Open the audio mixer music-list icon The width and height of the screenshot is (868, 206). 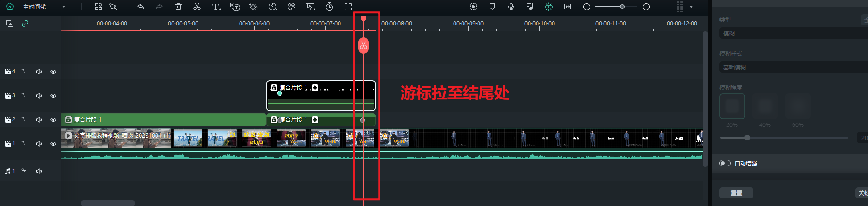pyautogui.click(x=530, y=7)
